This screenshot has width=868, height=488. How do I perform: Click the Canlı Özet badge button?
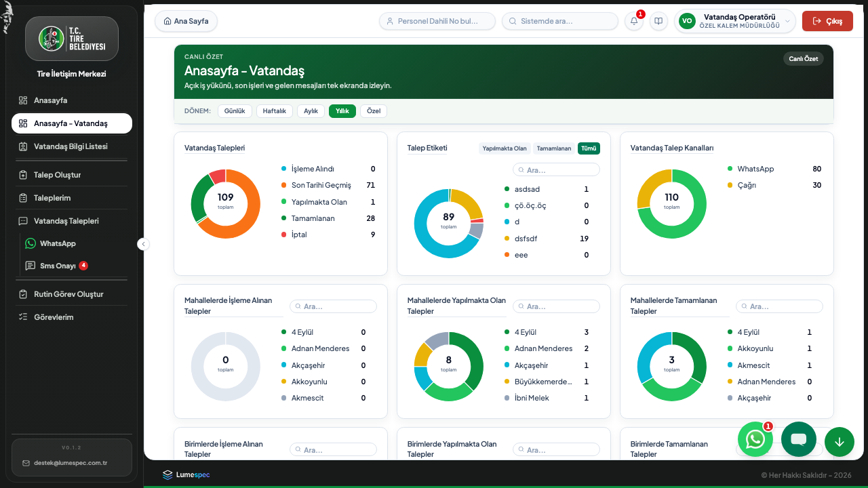point(804,59)
